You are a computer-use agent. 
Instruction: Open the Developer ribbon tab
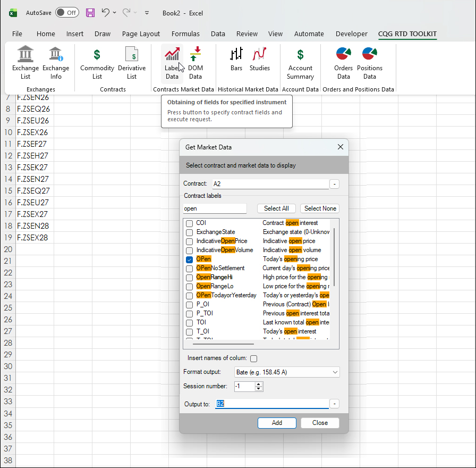351,34
